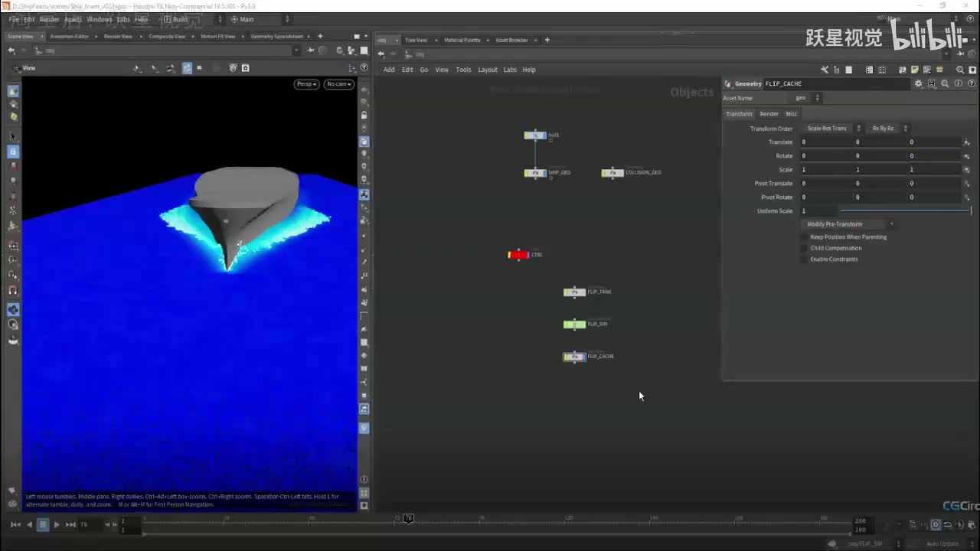This screenshot has height=551, width=980.
Task: Select the FLIP_CACHE node
Action: (574, 357)
